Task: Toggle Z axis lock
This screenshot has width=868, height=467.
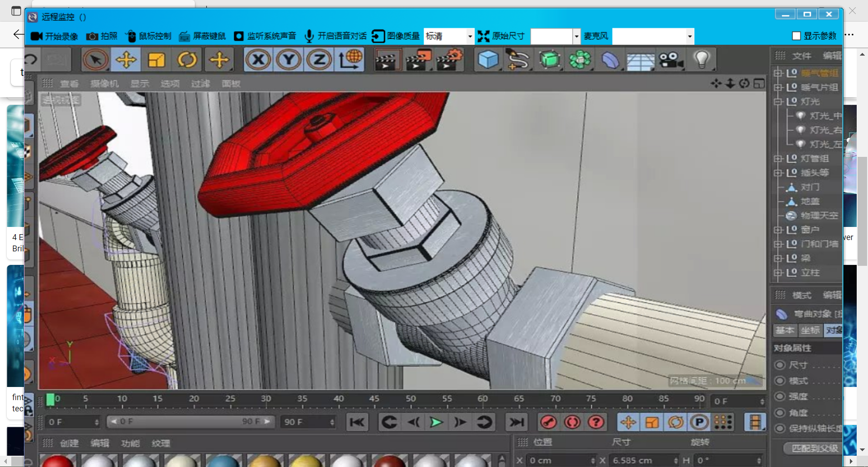Action: [319, 60]
